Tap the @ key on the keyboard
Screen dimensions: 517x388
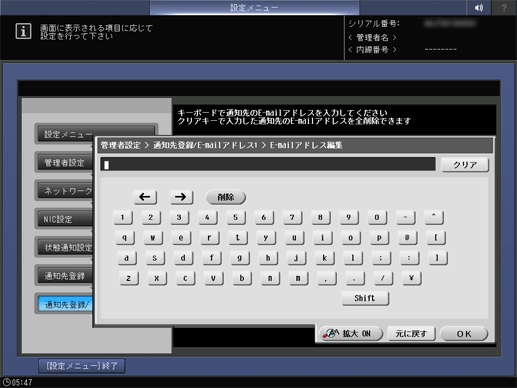coord(407,238)
